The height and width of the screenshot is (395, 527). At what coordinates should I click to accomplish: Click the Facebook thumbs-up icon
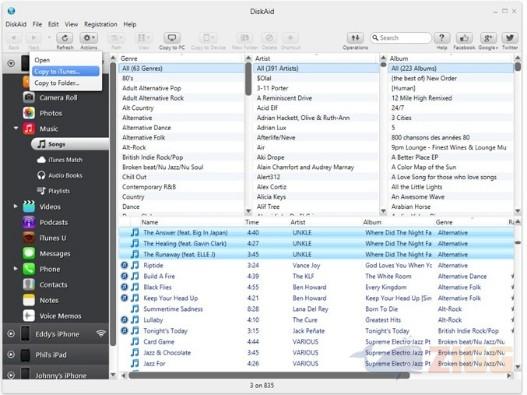point(464,38)
